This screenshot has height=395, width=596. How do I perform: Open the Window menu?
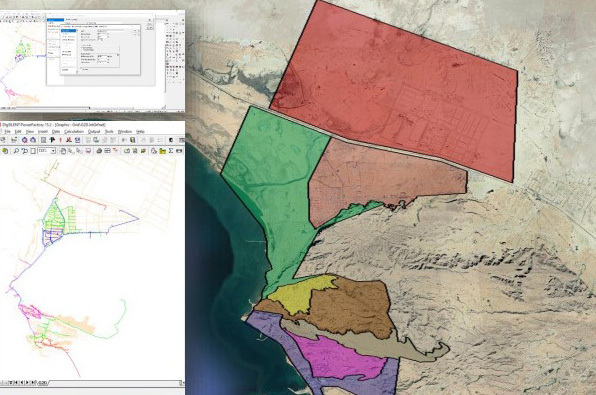[125, 132]
